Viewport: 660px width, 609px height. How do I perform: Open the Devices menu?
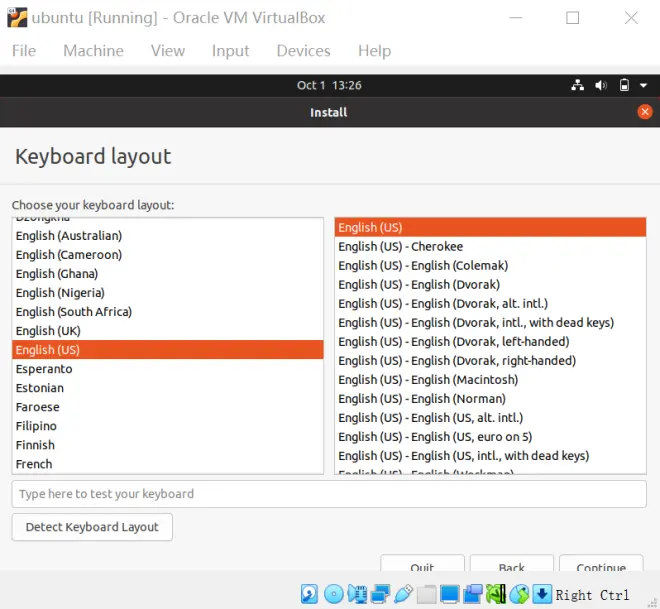point(303,51)
